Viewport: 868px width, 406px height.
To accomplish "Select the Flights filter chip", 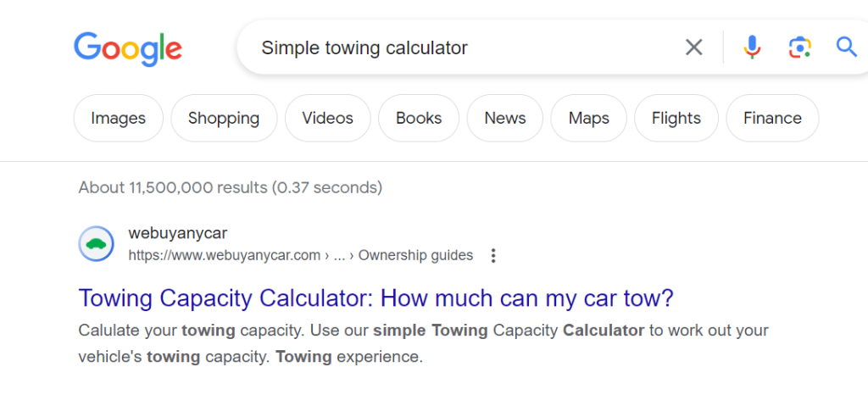I will 676,118.
